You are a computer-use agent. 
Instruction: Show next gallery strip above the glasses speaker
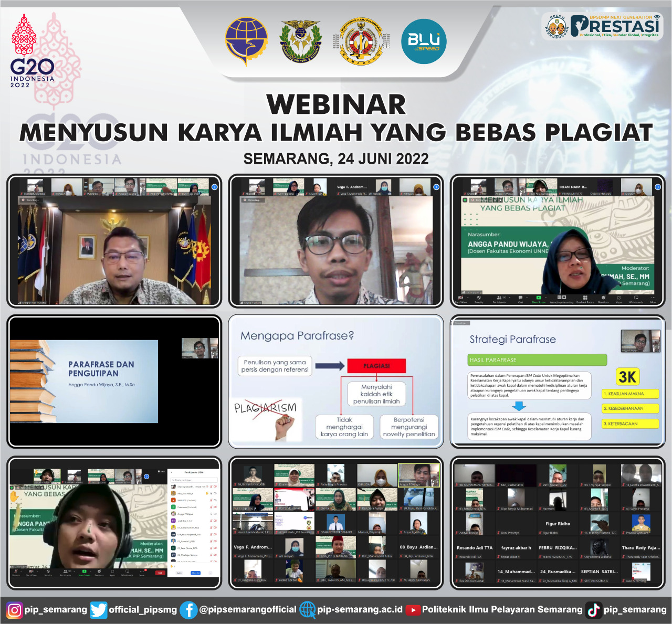(436, 187)
